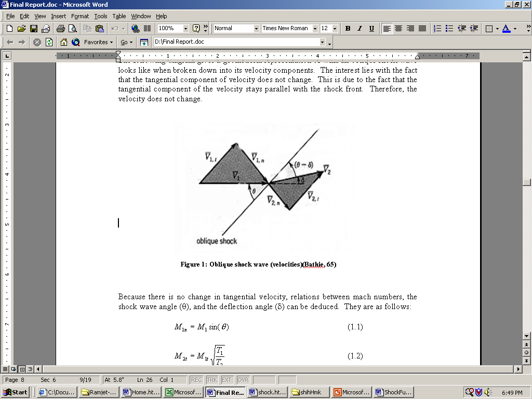Switch to Normal view
This screenshot has height=399, width=532.
(5, 369)
